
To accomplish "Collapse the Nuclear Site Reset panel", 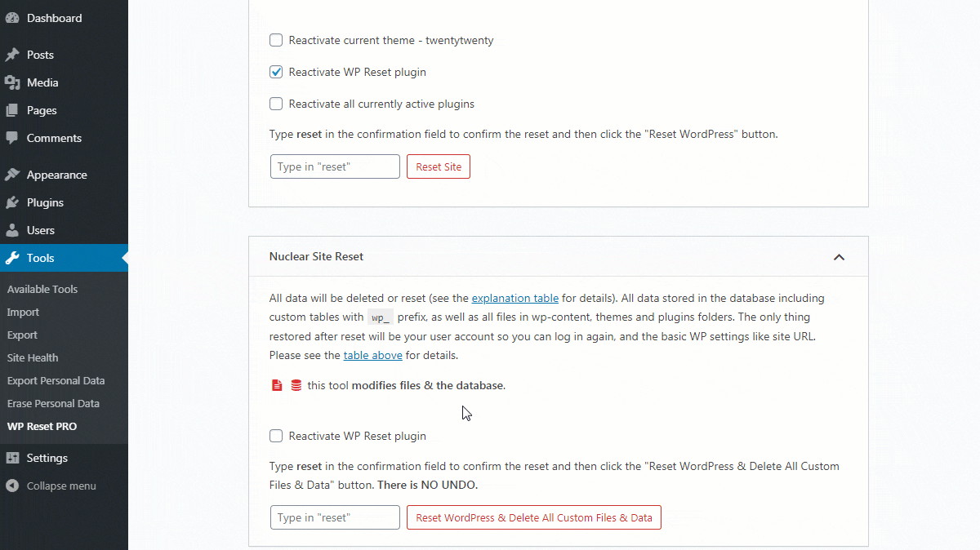I will 839,257.
